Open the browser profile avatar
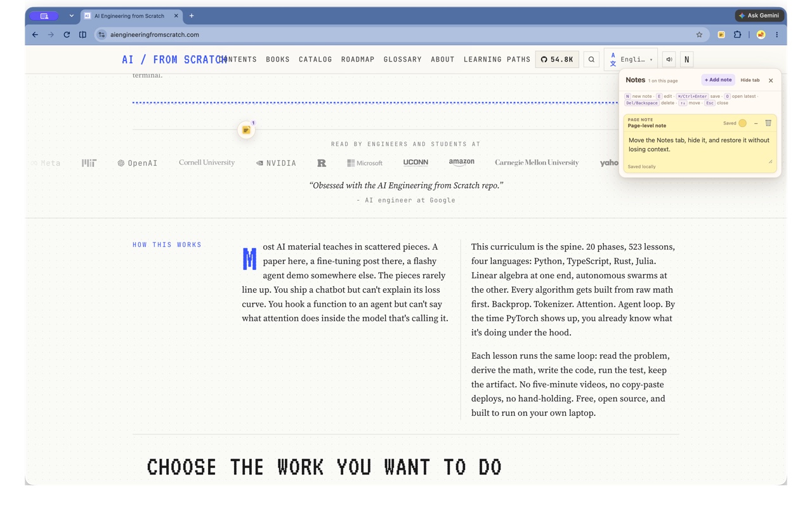 (x=761, y=35)
